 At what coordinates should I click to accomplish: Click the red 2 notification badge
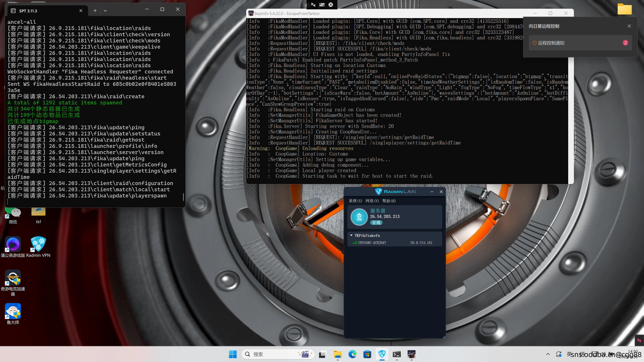coord(625,43)
